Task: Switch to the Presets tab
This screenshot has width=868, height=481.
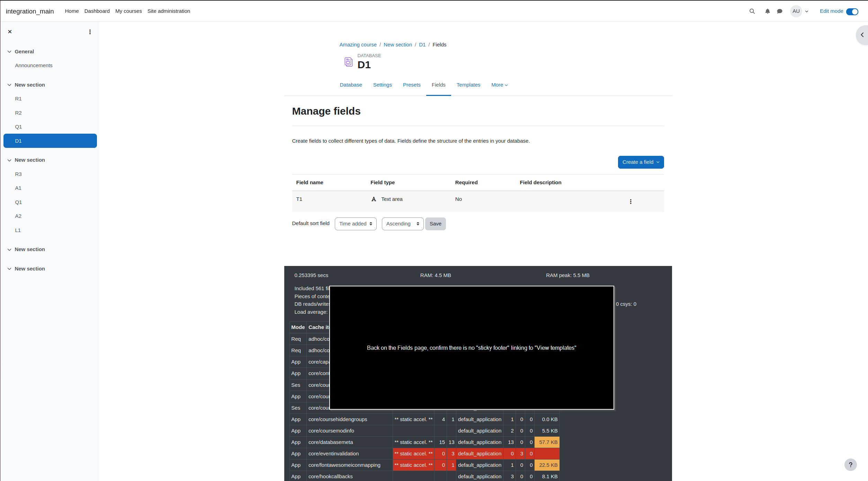Action: pyautogui.click(x=411, y=85)
